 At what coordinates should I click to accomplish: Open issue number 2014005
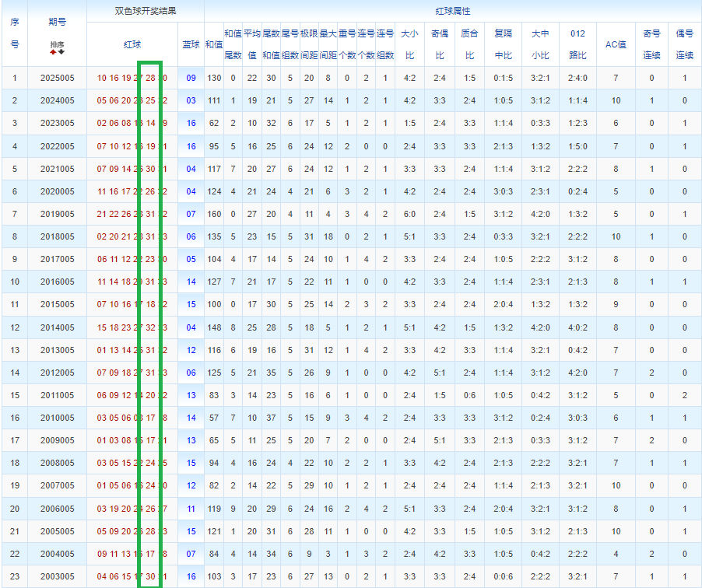pyautogui.click(x=57, y=327)
